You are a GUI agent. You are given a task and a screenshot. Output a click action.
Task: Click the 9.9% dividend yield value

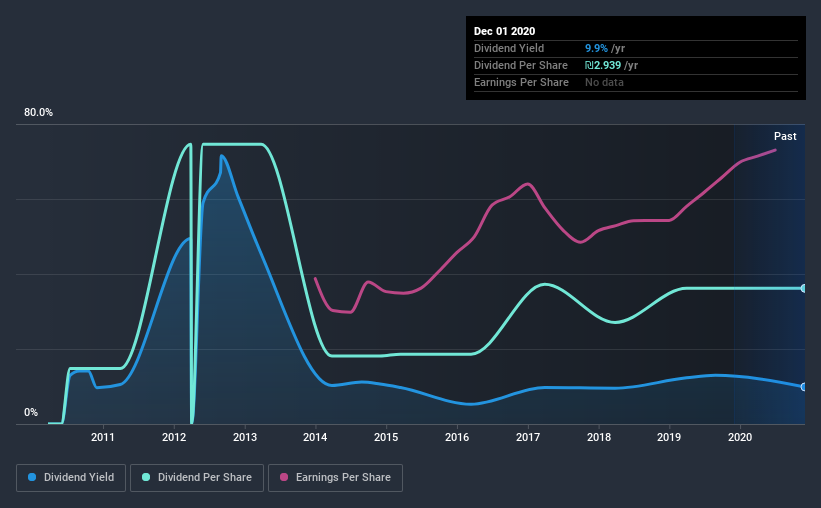click(596, 48)
